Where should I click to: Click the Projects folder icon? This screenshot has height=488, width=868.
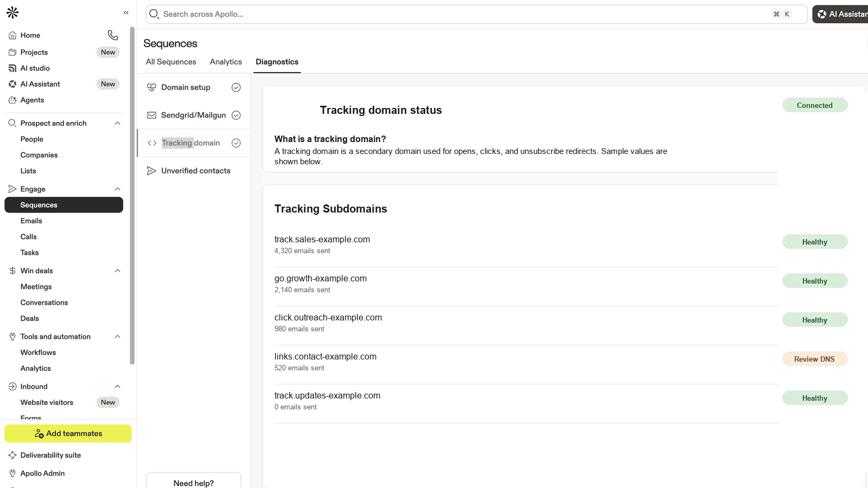click(12, 52)
